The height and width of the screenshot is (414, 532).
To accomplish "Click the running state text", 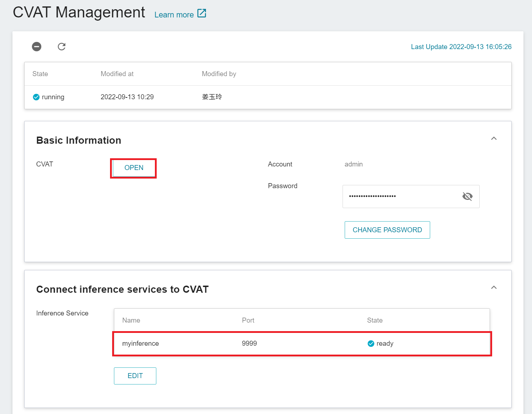I will [53, 97].
